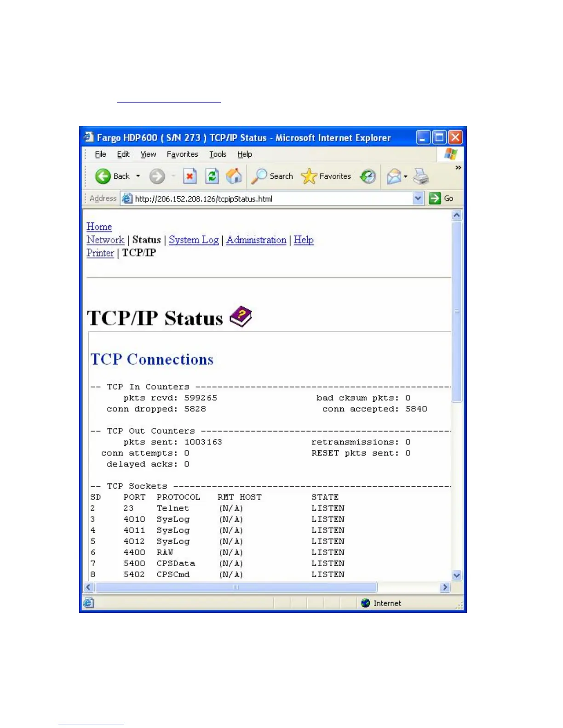Print the page with printer icon

(421, 176)
